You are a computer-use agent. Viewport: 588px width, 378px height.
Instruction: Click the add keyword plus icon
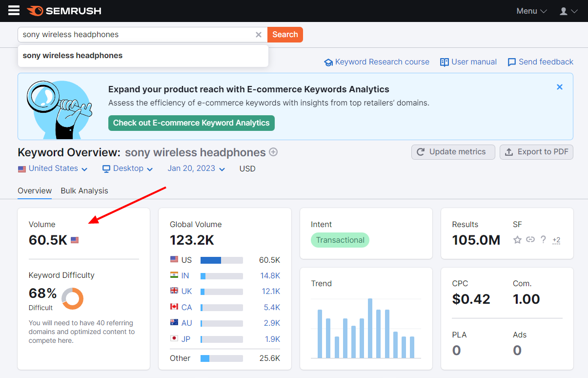coord(273,152)
